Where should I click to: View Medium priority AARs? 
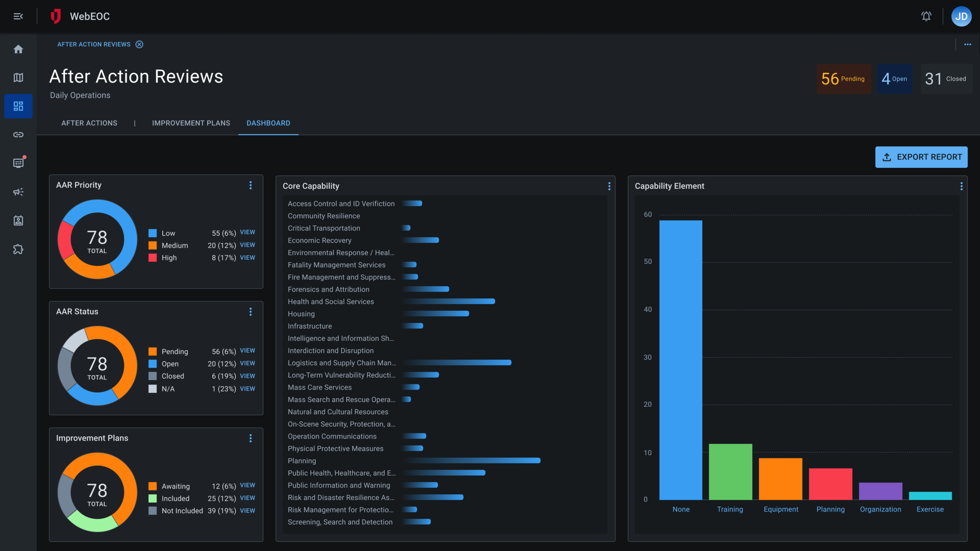[x=247, y=245]
